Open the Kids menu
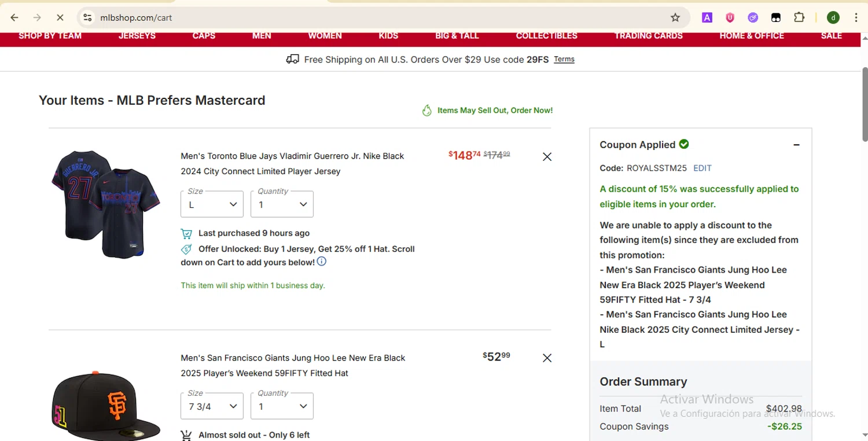The width and height of the screenshot is (868, 441). (388, 36)
